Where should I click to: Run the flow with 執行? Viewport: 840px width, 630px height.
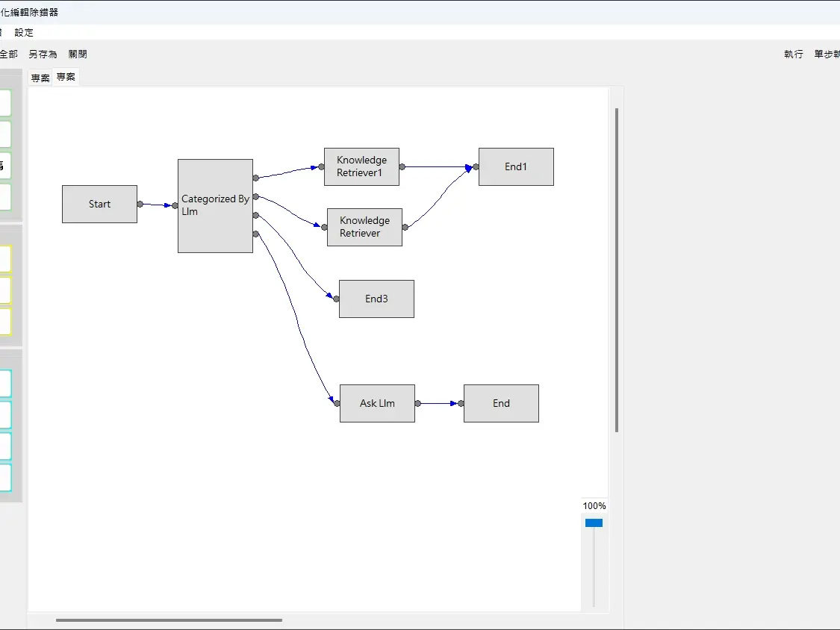[794, 54]
